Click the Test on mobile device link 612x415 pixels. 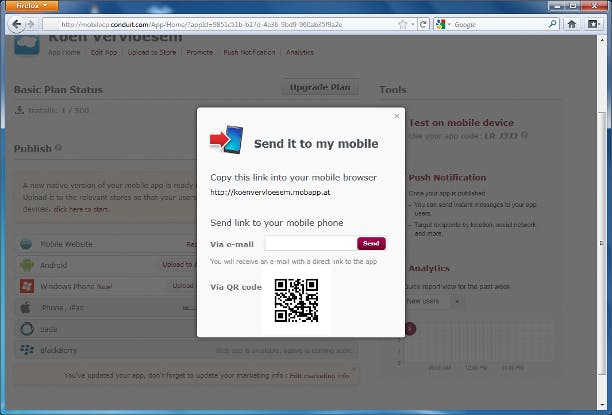461,123
